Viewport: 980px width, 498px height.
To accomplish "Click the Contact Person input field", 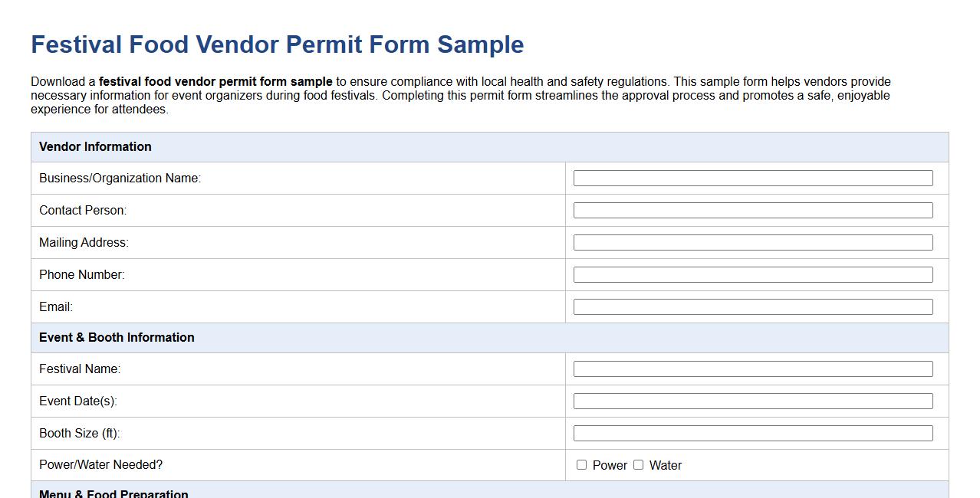I will (x=752, y=210).
